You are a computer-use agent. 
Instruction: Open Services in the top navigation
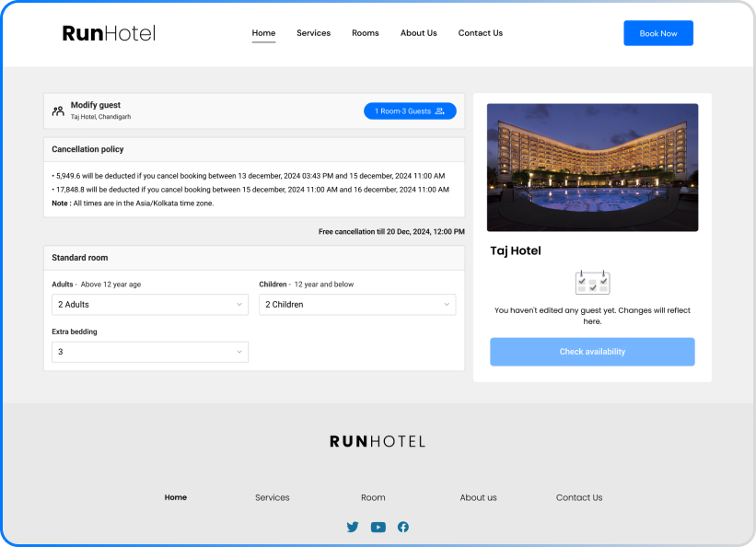313,33
